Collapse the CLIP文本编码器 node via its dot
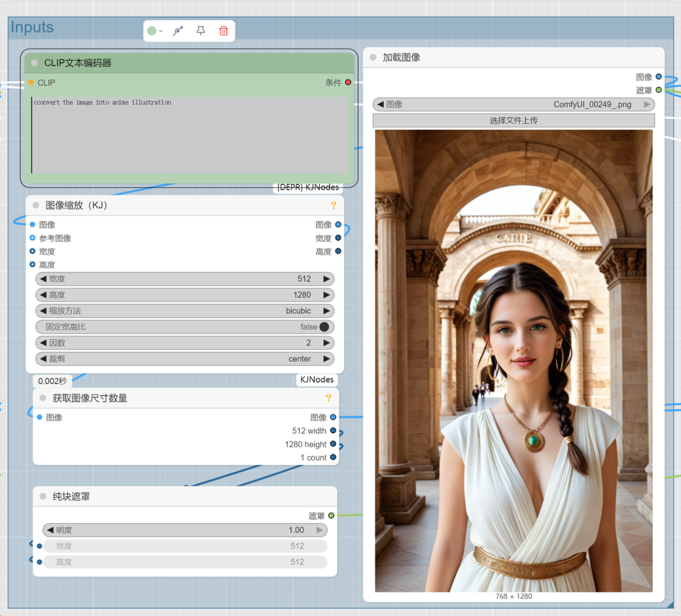This screenshot has height=616, width=681. (x=34, y=63)
